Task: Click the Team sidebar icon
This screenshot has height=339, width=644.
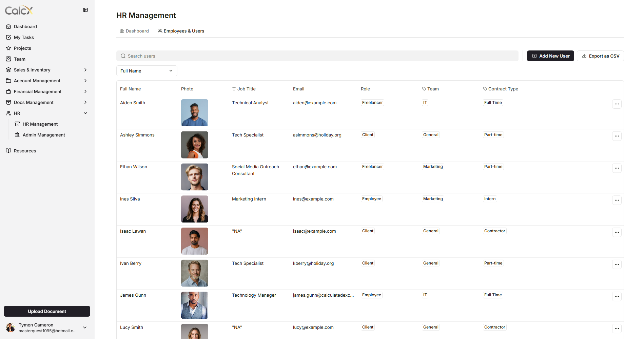Action: [x=8, y=59]
